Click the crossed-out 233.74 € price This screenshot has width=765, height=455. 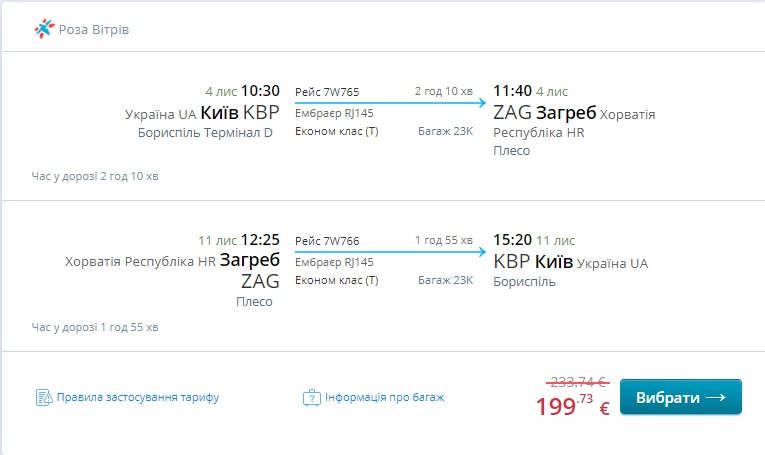click(x=573, y=381)
